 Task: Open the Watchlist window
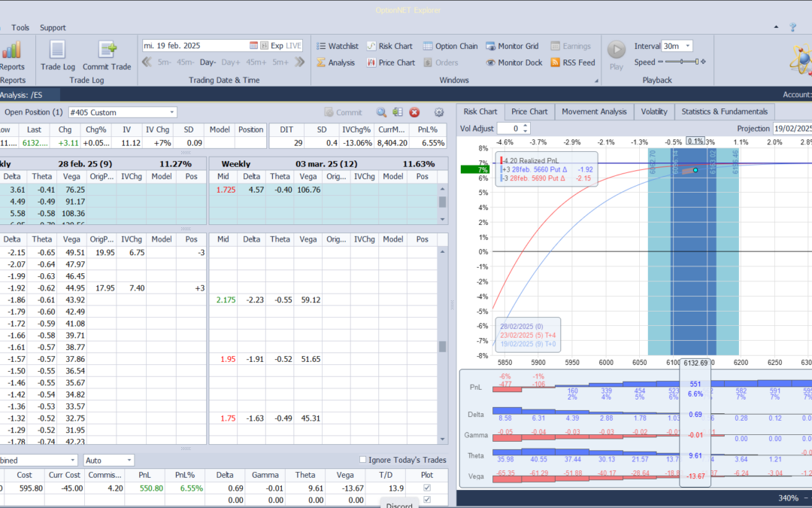(336, 46)
